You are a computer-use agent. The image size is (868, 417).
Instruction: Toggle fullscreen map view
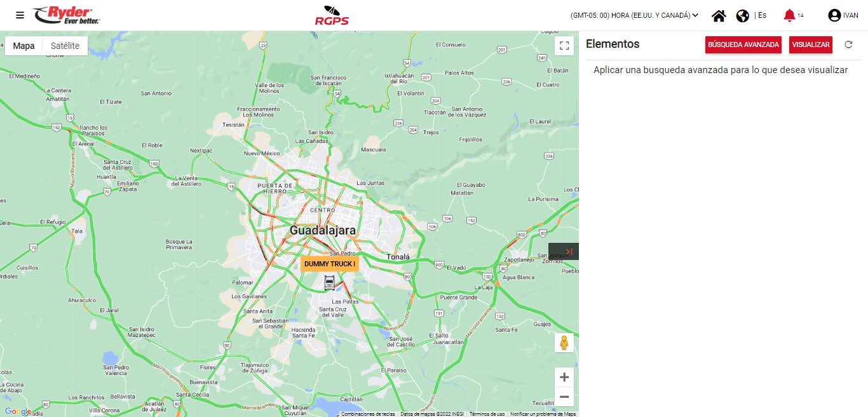(564, 45)
